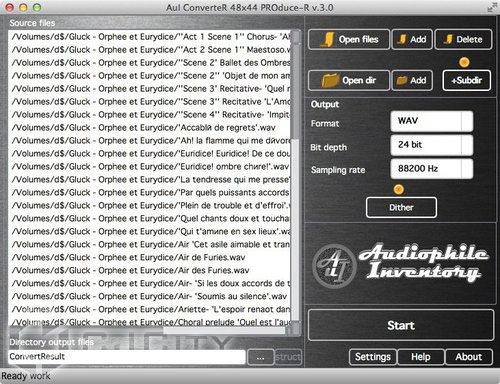Open the Sampling rate dropdown showing 88200 Hz
Image resolution: width=500 pixels, height=384 pixels.
(x=432, y=169)
